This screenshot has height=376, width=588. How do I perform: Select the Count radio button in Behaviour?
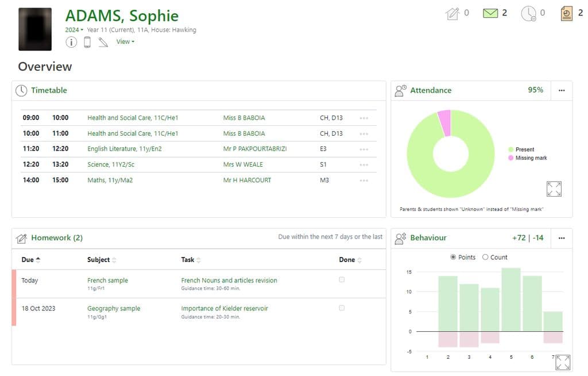[485, 258]
